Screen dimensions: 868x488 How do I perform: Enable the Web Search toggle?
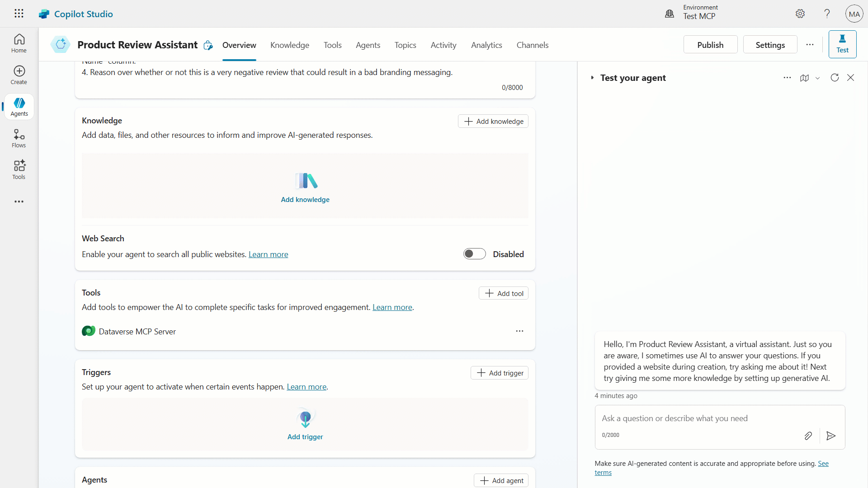(474, 254)
